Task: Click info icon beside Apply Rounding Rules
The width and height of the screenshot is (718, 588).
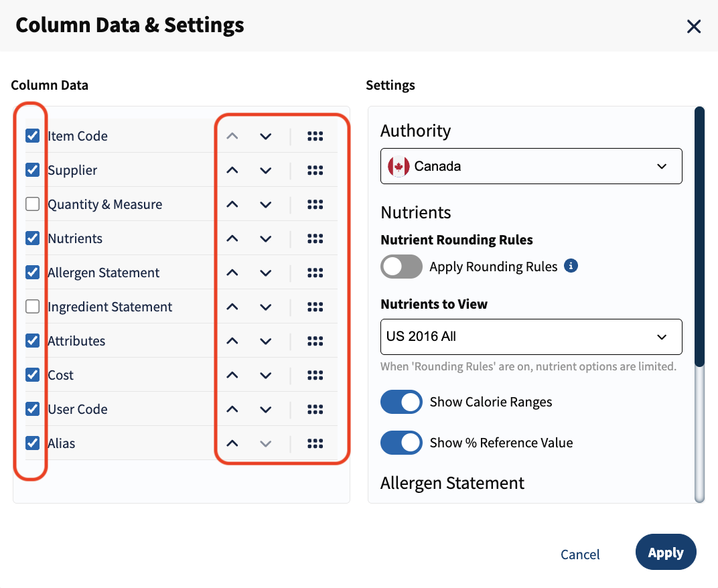Action: tap(571, 266)
